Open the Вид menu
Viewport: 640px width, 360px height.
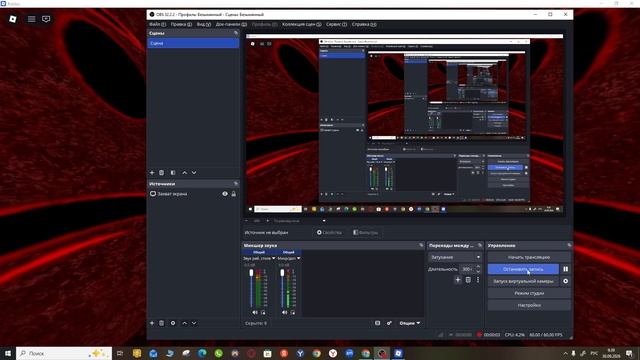point(204,24)
